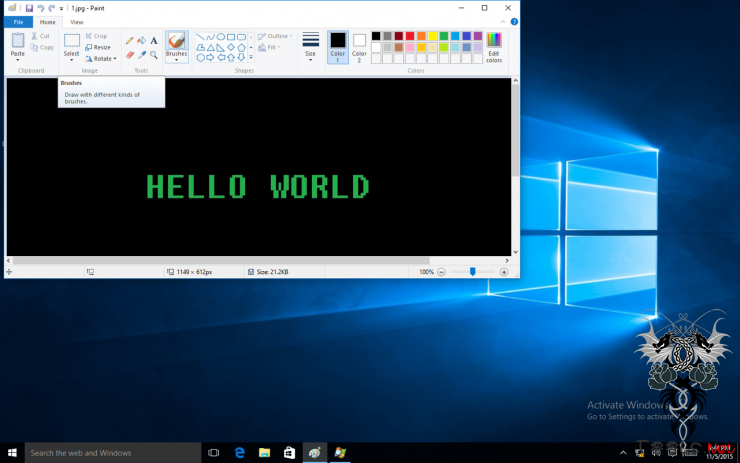Pick the red color swatch
The image size is (740, 463).
pos(410,36)
